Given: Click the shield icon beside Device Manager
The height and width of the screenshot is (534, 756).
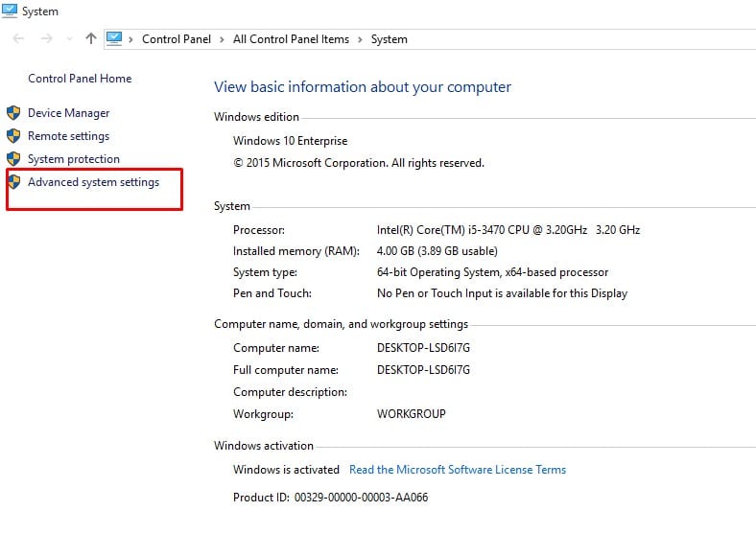Looking at the screenshot, I should 13,113.
